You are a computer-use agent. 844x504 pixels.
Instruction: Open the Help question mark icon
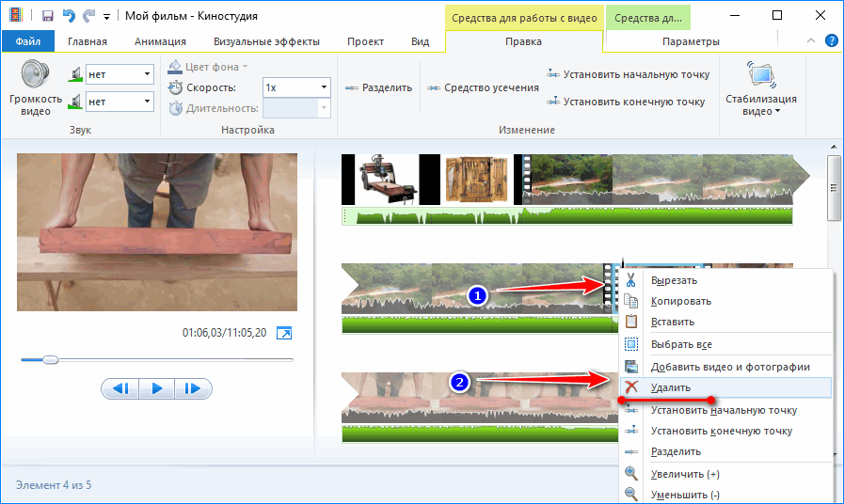pyautogui.click(x=831, y=41)
